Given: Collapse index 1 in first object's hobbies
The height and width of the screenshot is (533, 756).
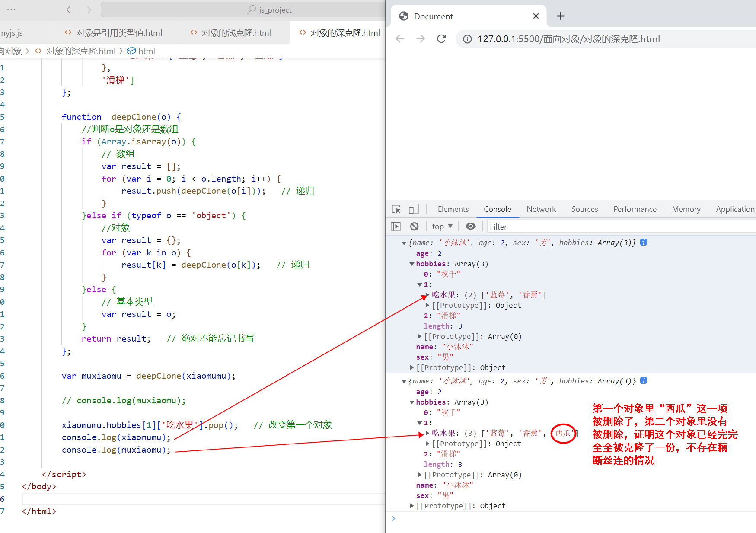Looking at the screenshot, I should point(420,285).
